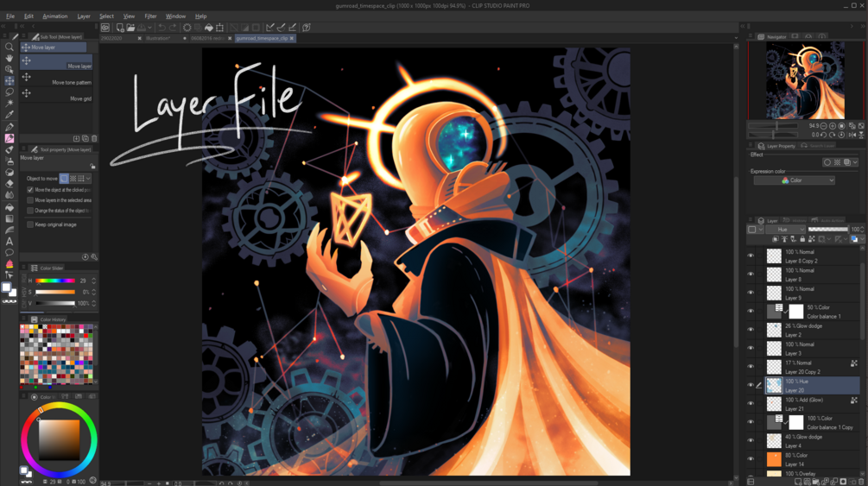
Task: Click zoom out in Navigator
Action: (824, 126)
